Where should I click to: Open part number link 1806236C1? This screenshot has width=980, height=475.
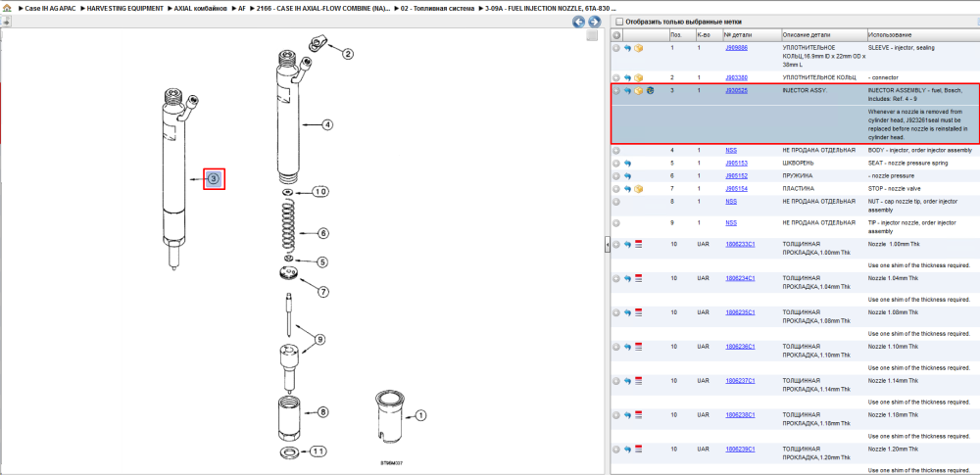(x=740, y=347)
